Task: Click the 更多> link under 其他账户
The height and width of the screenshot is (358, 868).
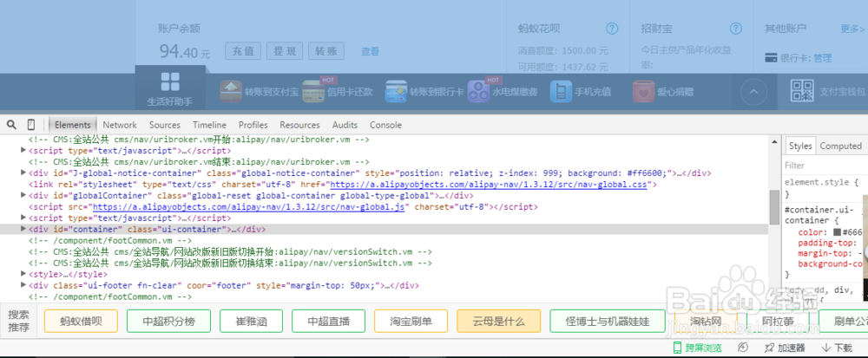Action: click(x=852, y=29)
